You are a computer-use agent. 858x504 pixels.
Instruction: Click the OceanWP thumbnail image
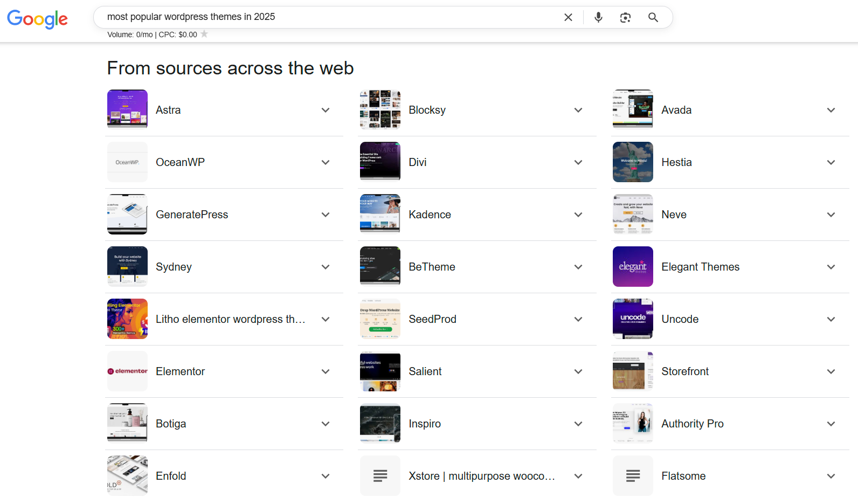pyautogui.click(x=127, y=162)
